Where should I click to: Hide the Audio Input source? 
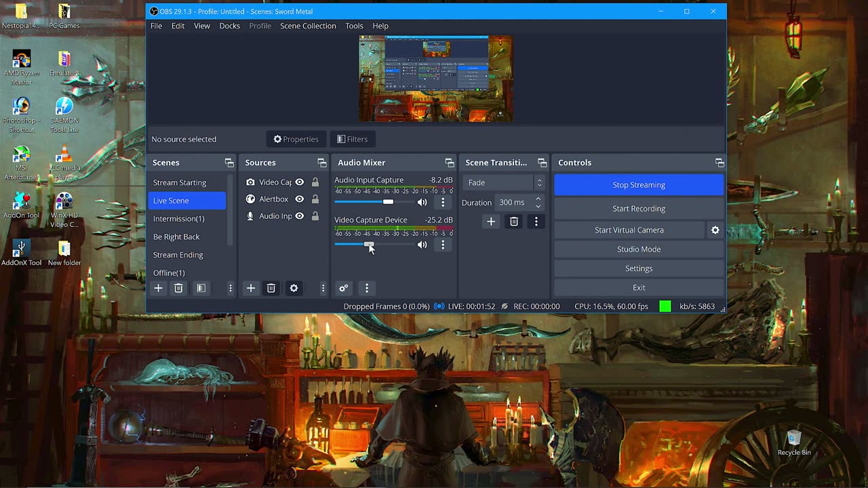[299, 216]
